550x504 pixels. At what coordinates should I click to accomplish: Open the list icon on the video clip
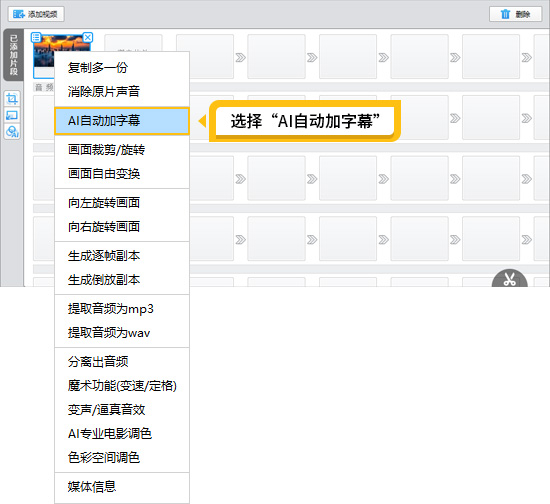tap(36, 37)
